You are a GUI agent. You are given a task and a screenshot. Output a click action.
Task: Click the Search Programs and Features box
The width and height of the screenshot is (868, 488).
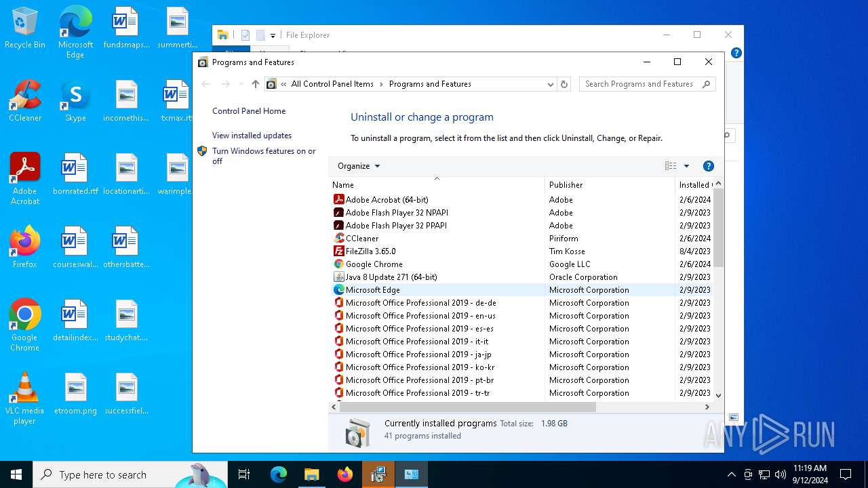click(x=639, y=84)
